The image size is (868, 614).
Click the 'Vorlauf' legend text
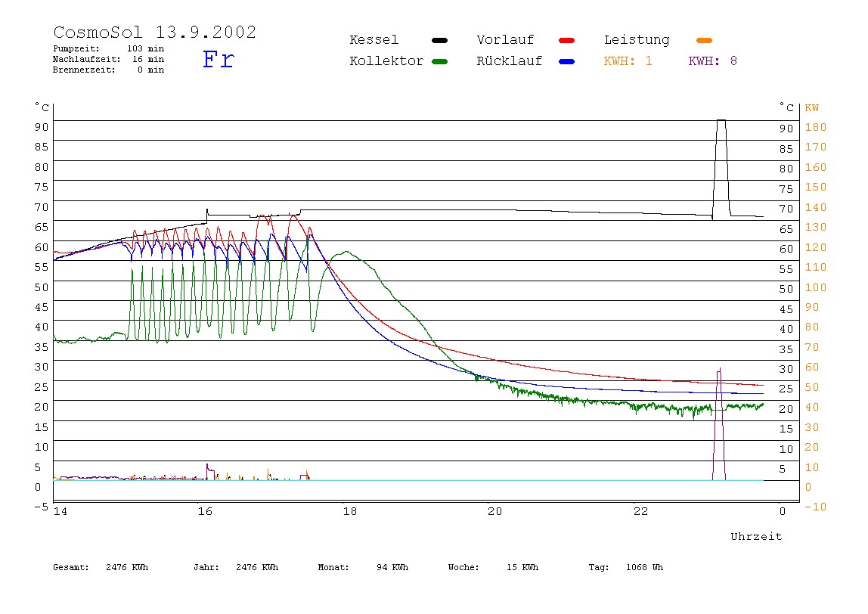505,40
